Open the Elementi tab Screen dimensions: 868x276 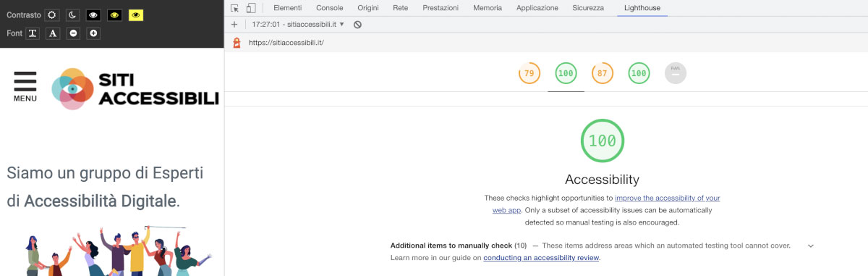[287, 8]
